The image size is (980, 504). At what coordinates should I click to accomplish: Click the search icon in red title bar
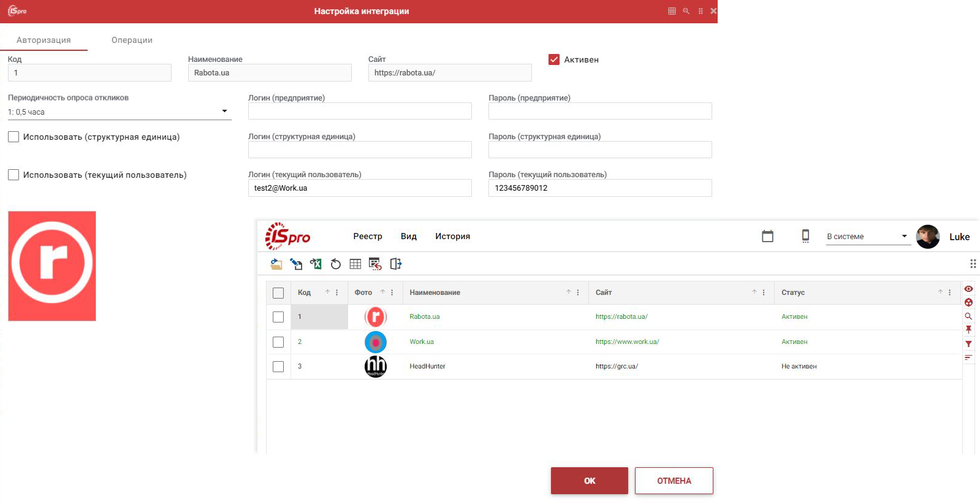coord(686,11)
